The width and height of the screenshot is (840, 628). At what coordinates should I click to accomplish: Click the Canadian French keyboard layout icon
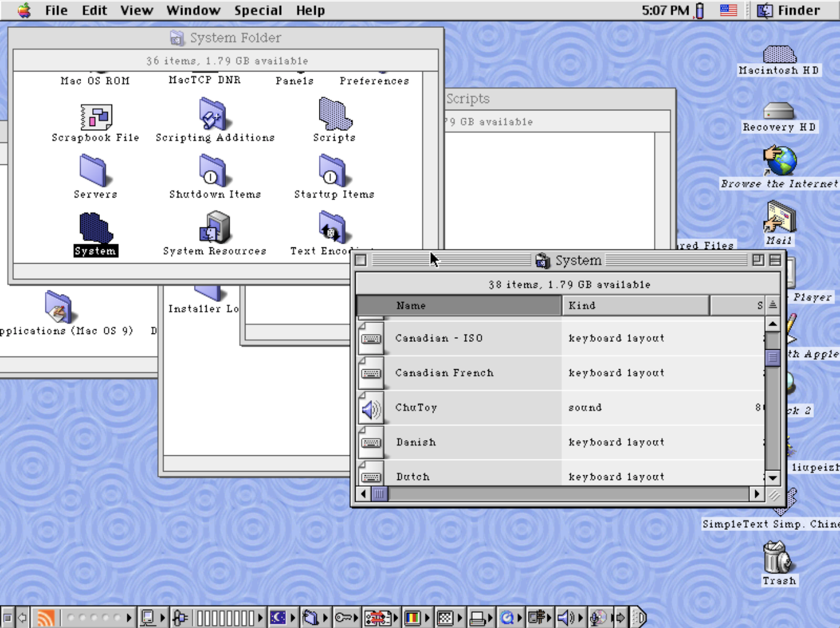point(371,374)
